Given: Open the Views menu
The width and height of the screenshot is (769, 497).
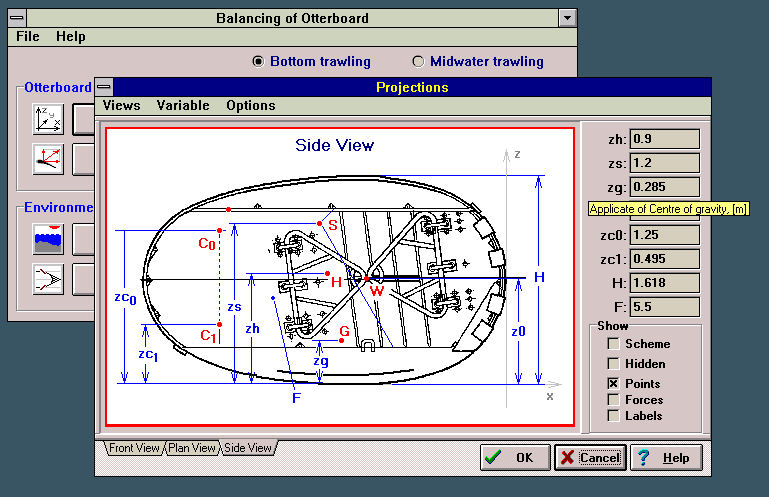Looking at the screenshot, I should tap(121, 105).
